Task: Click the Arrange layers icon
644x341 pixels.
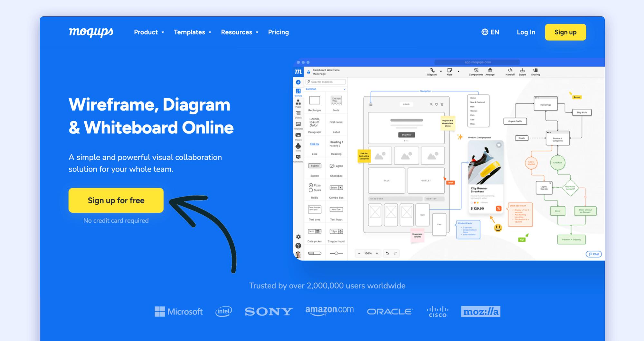Action: pyautogui.click(x=490, y=70)
